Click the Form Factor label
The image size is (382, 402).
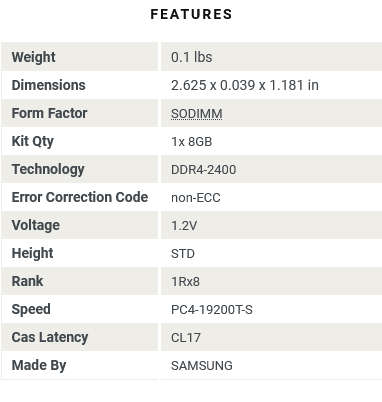49,113
